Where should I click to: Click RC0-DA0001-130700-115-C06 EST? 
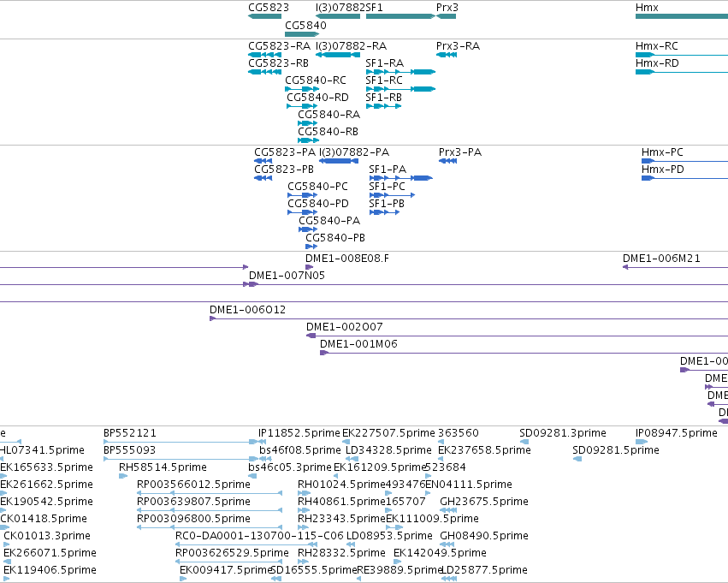(x=246, y=544)
